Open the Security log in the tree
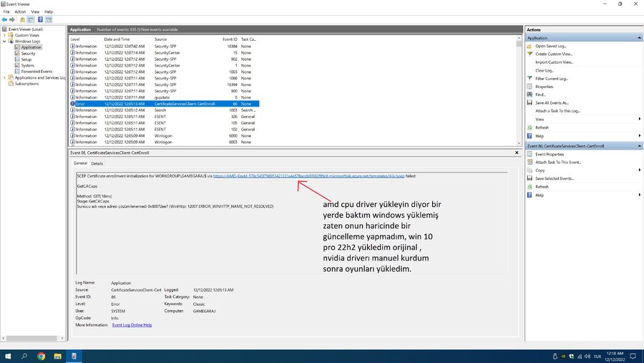Screen dimensions: 644x363 click(29, 53)
